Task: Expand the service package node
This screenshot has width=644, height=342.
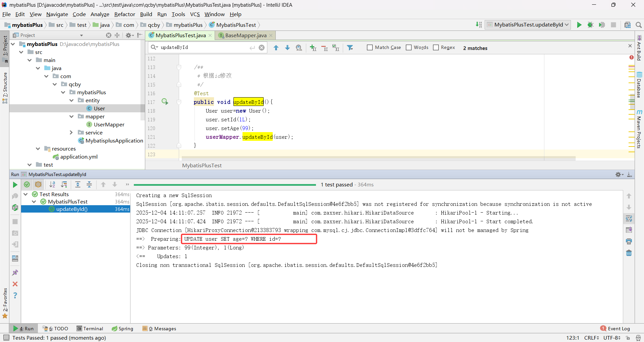Action: click(71, 132)
